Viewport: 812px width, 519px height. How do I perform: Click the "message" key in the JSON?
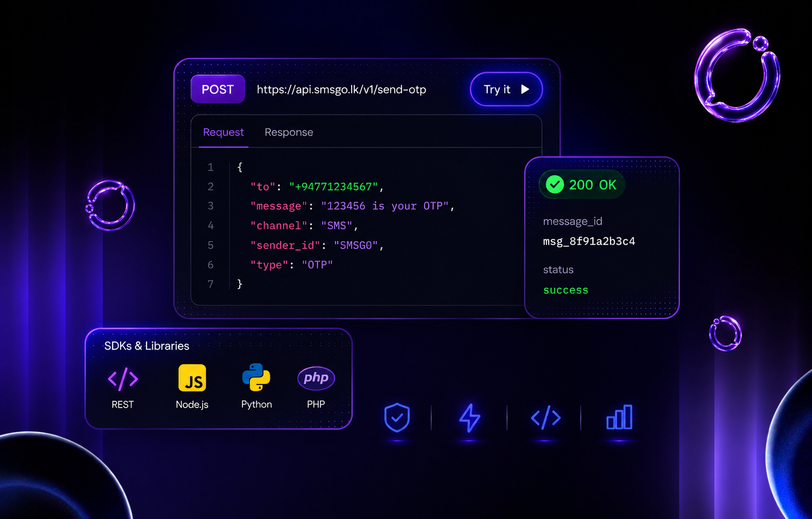coord(279,206)
